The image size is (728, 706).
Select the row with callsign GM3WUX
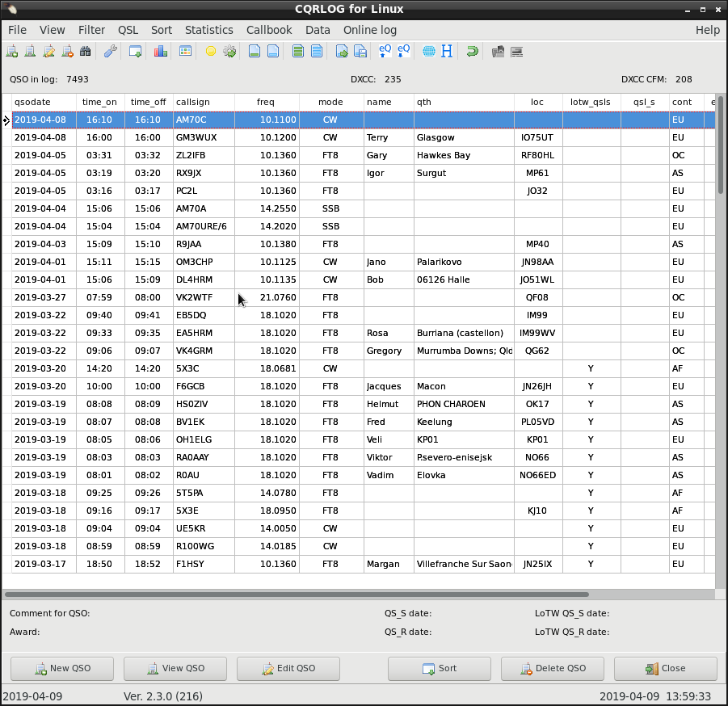(x=363, y=137)
